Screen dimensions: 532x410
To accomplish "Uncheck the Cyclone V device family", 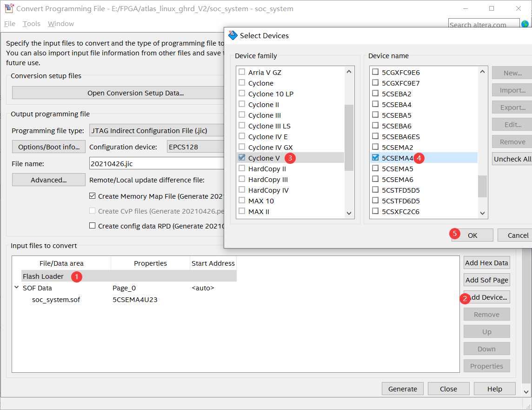I will 241,157.
